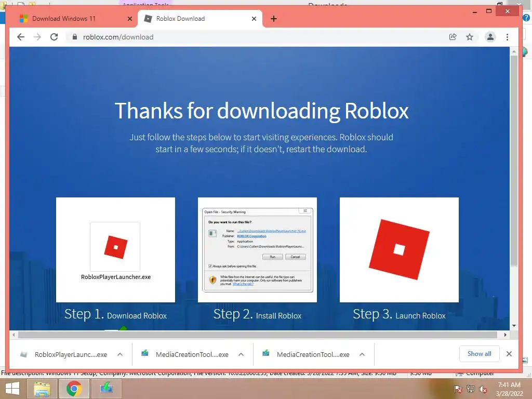
Task: Close the Roblox Download tab
Action: coord(254,19)
